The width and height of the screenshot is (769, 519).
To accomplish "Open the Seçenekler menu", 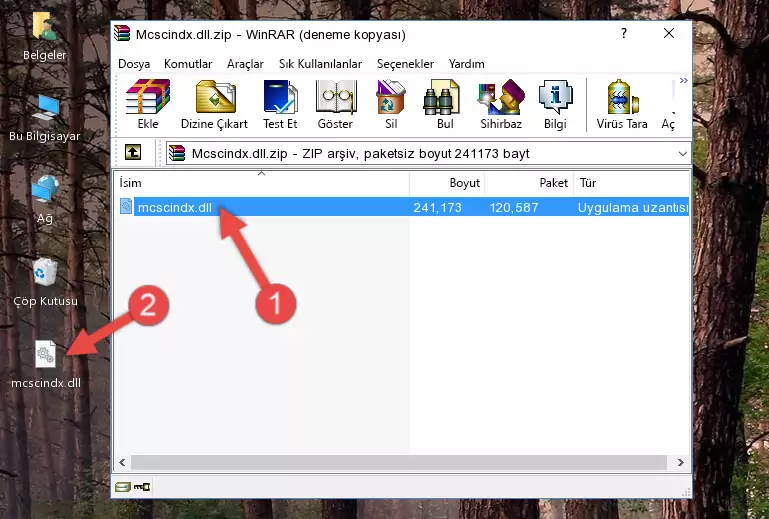I will tap(405, 64).
